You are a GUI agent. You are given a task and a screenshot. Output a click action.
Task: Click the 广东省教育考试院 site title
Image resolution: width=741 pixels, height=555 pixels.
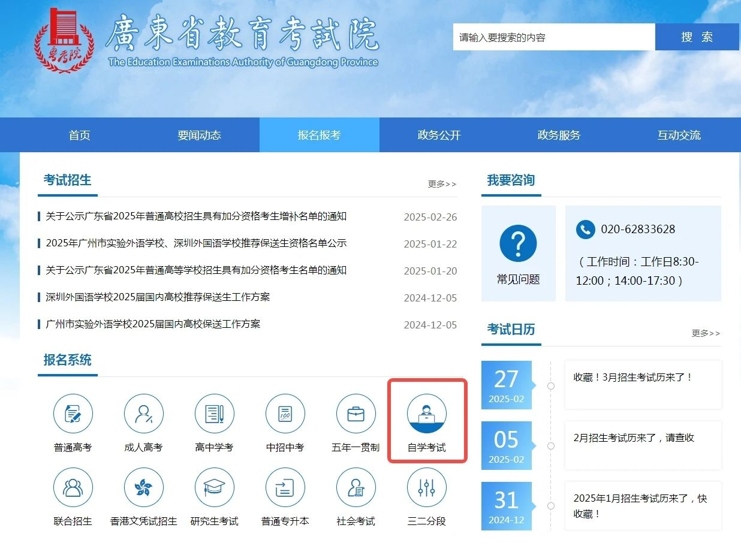(x=242, y=33)
